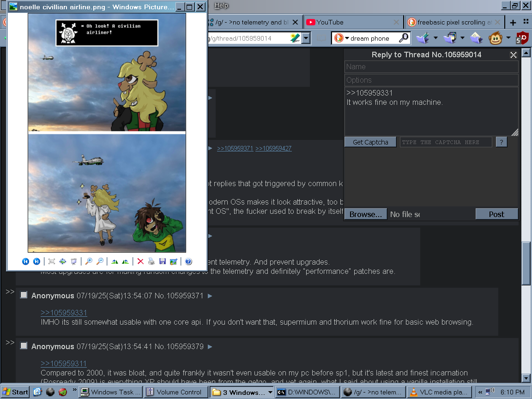Open dropdown beside tabs folder icon
The image size is (532, 399).
click(x=462, y=38)
